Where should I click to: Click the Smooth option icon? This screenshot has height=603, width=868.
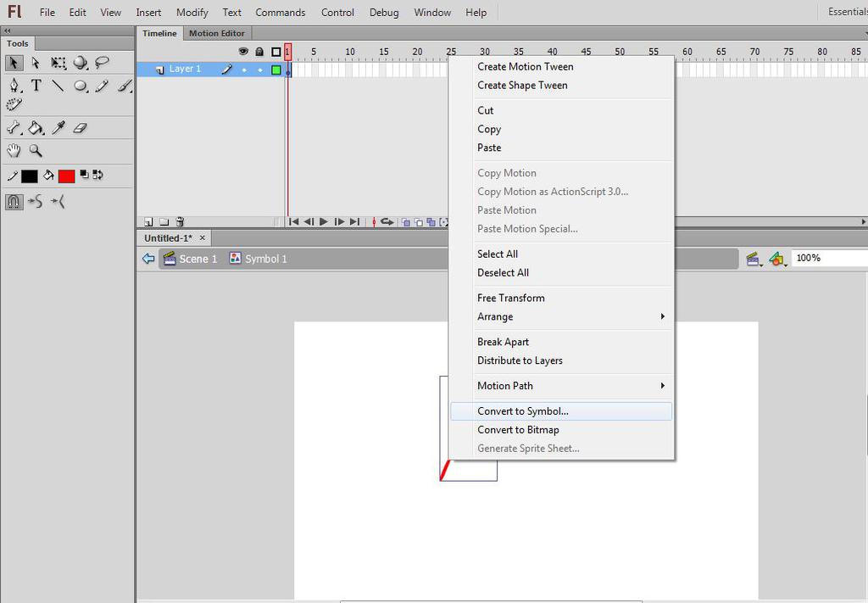tap(36, 202)
